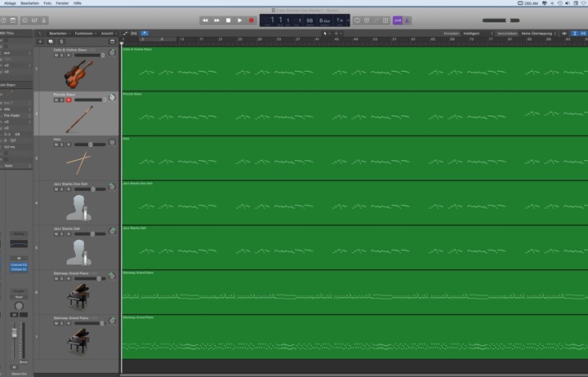Image resolution: width=588 pixels, height=377 pixels.
Task: Open the Funktionen dropdown menu
Action: click(84, 33)
